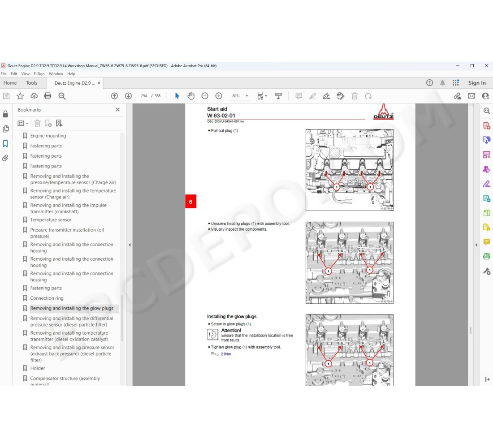Click the Sign In button
Image resolution: width=493 pixels, height=448 pixels.
(x=476, y=82)
